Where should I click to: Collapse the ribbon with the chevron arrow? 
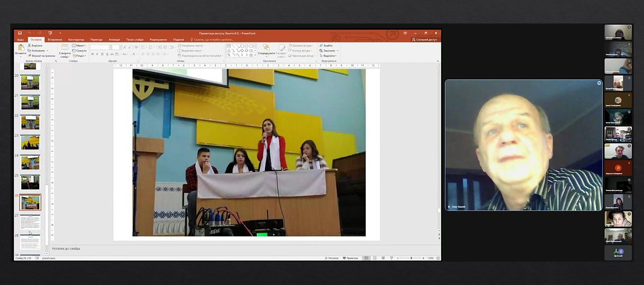438,61
